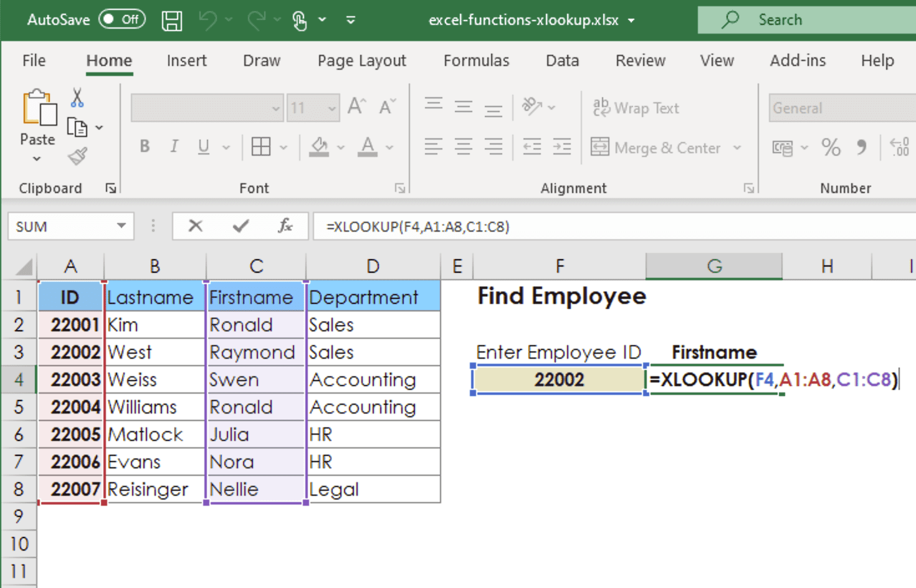Apply Percent Style from Number group
This screenshot has height=588, width=916.
(831, 148)
